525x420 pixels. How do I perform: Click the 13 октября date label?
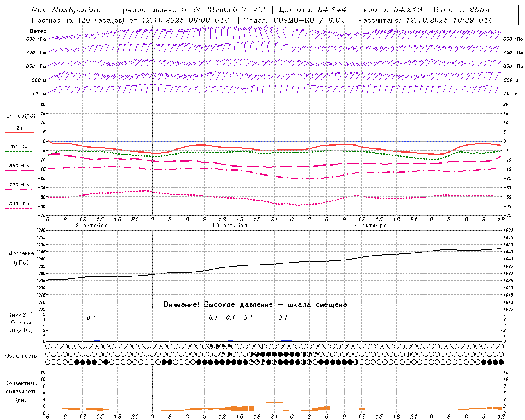(x=229, y=226)
